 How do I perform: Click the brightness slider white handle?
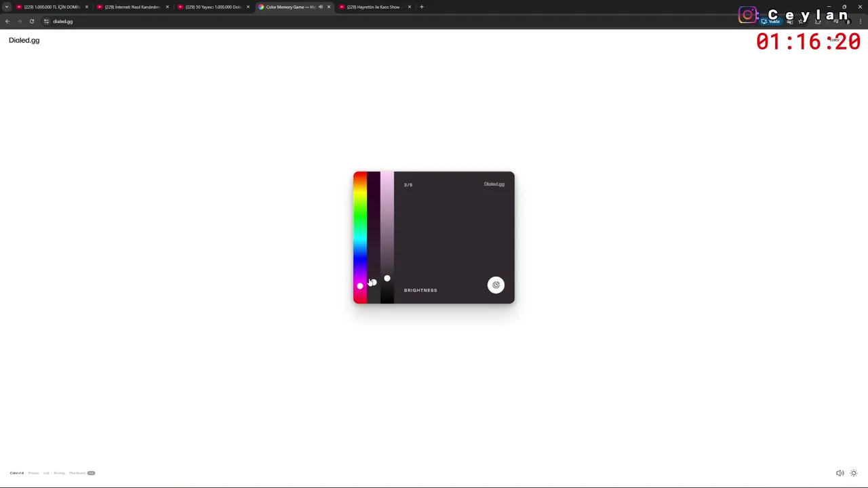(x=387, y=278)
